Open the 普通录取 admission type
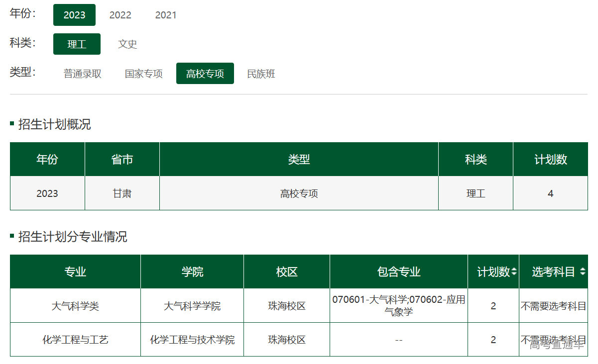Viewport: 598px width, 364px height. pyautogui.click(x=82, y=74)
